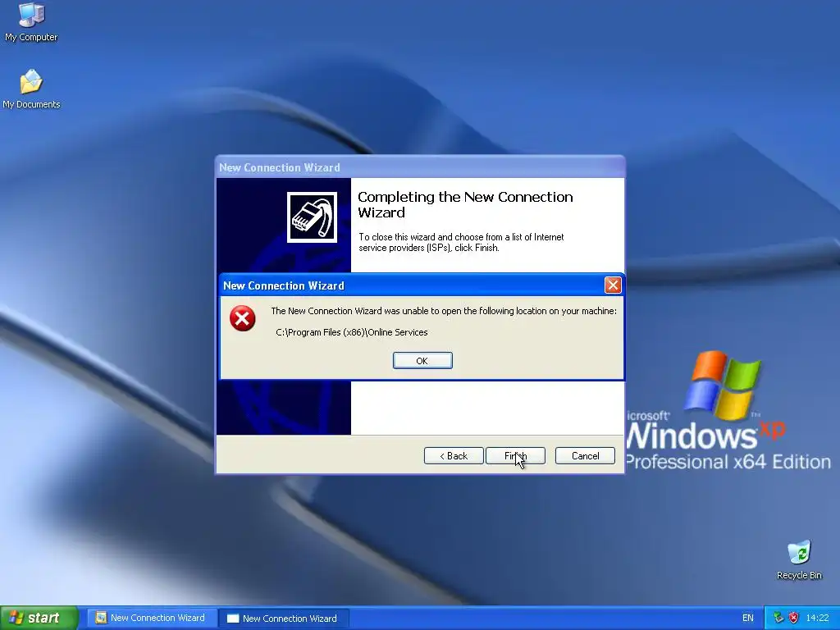Click the path 'C:\Program Files (x86)\Online Services'
This screenshot has width=840, height=630.
coord(351,332)
